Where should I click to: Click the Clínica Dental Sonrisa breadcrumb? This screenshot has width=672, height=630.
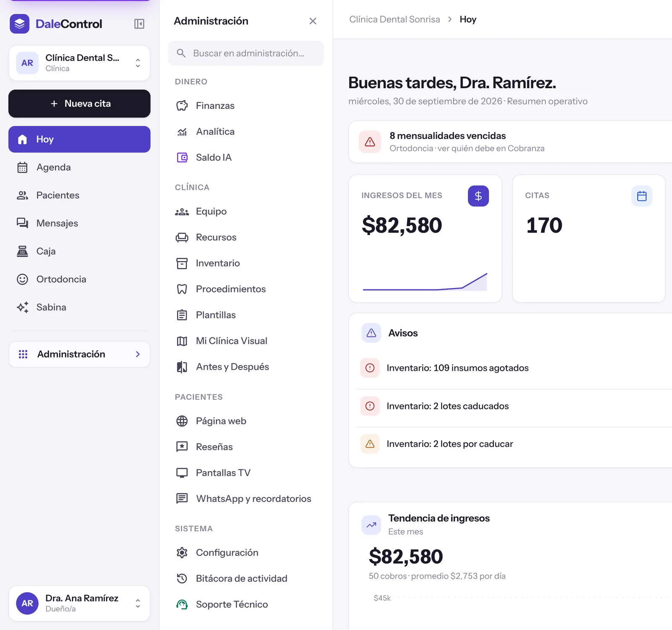pyautogui.click(x=394, y=19)
